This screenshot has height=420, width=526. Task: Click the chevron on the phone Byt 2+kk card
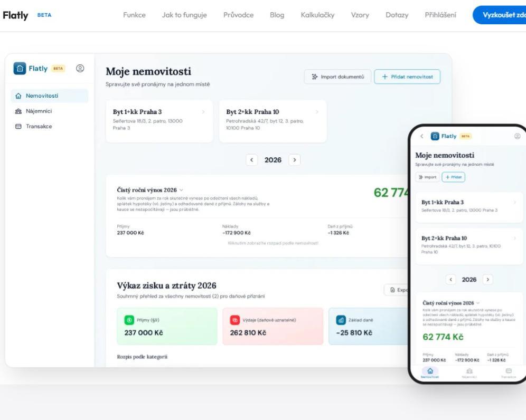[514, 238]
